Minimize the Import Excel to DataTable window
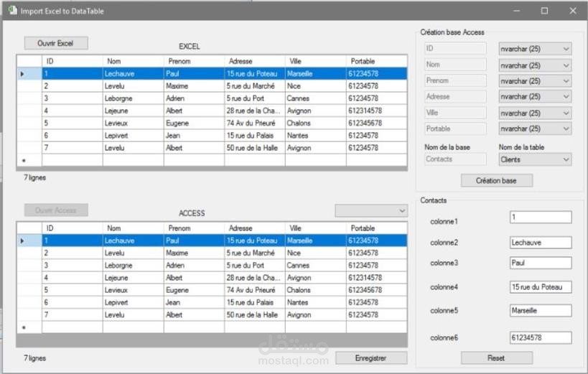 click(x=517, y=11)
